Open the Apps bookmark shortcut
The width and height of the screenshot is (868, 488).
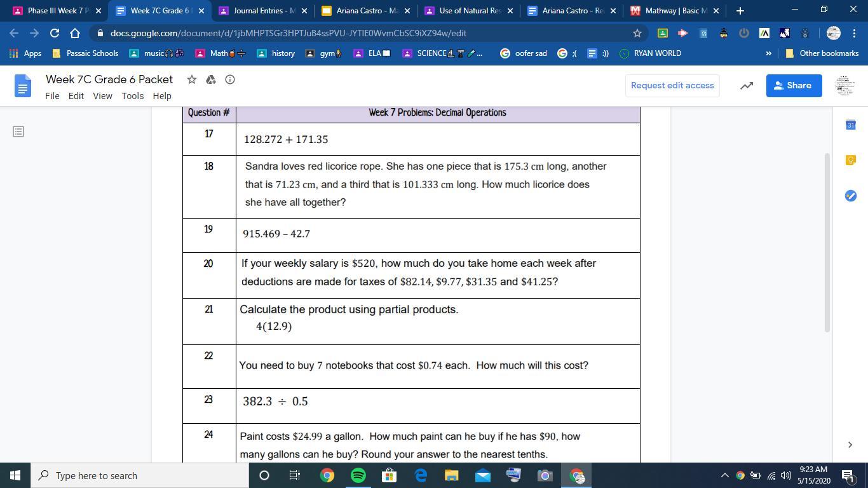pyautogui.click(x=25, y=53)
